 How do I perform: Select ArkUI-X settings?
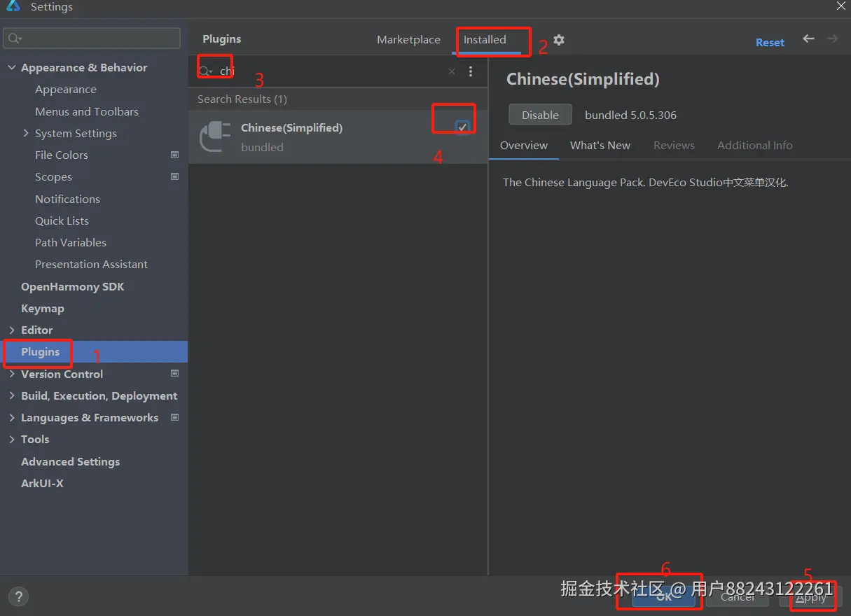point(42,483)
